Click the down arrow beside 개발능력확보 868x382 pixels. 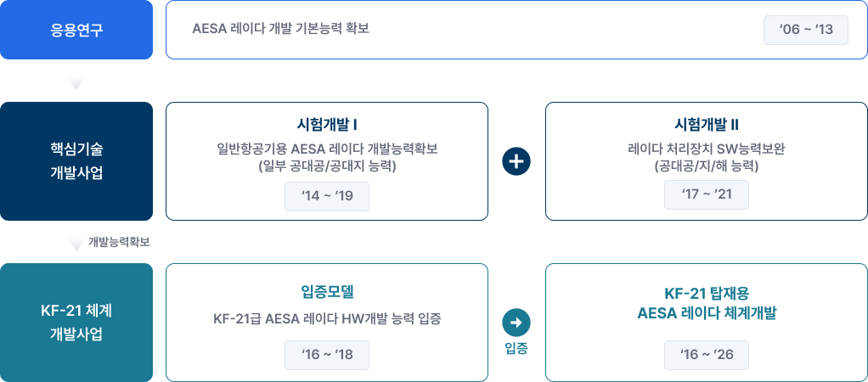76,244
